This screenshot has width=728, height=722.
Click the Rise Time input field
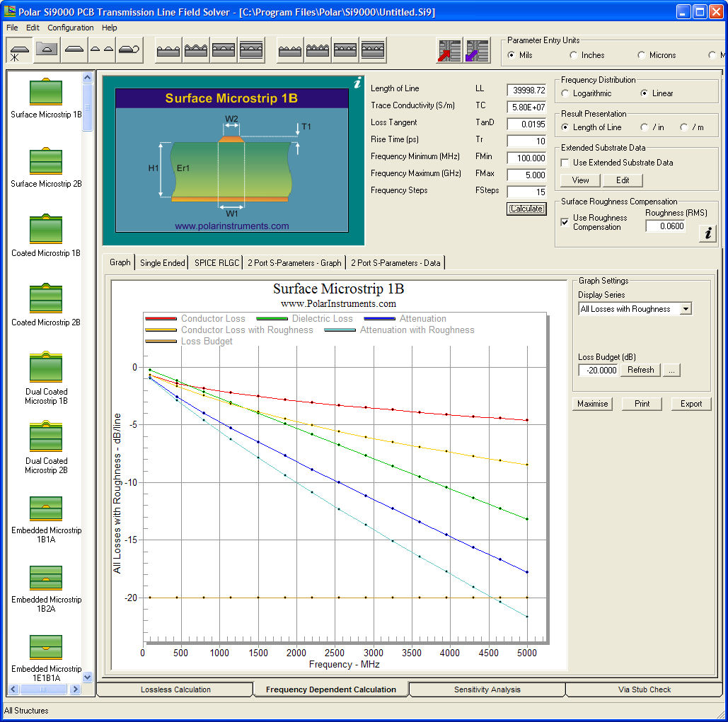click(x=526, y=141)
